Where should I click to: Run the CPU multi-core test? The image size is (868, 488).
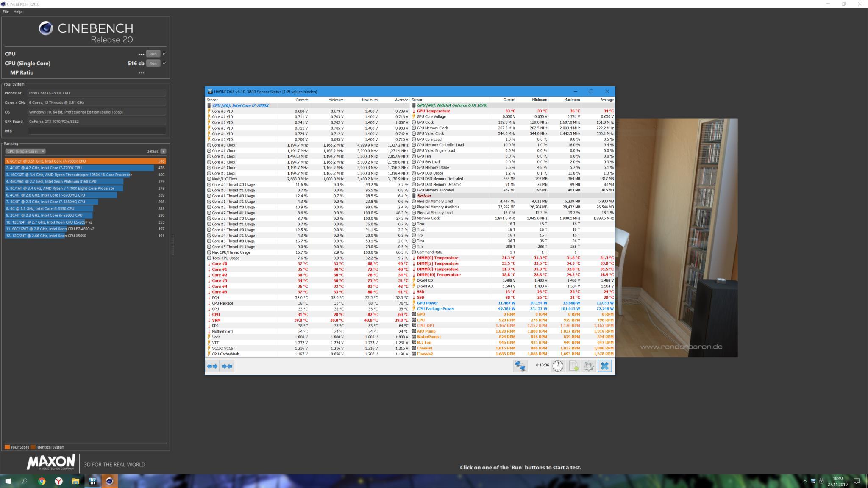(x=153, y=54)
